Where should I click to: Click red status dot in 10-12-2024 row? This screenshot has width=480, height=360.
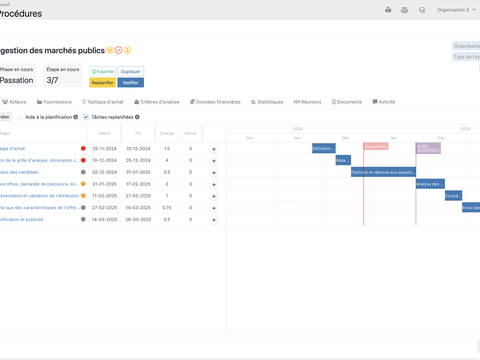pyautogui.click(x=83, y=160)
